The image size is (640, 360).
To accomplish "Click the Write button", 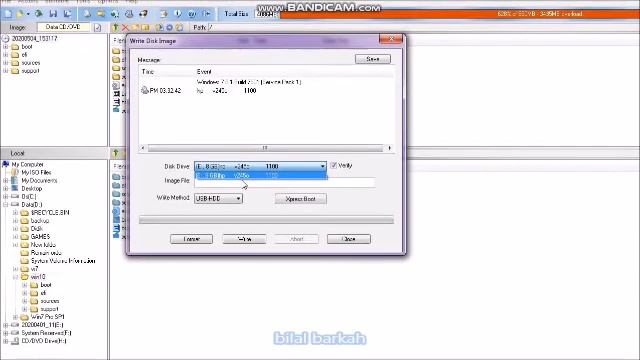I will click(244, 239).
